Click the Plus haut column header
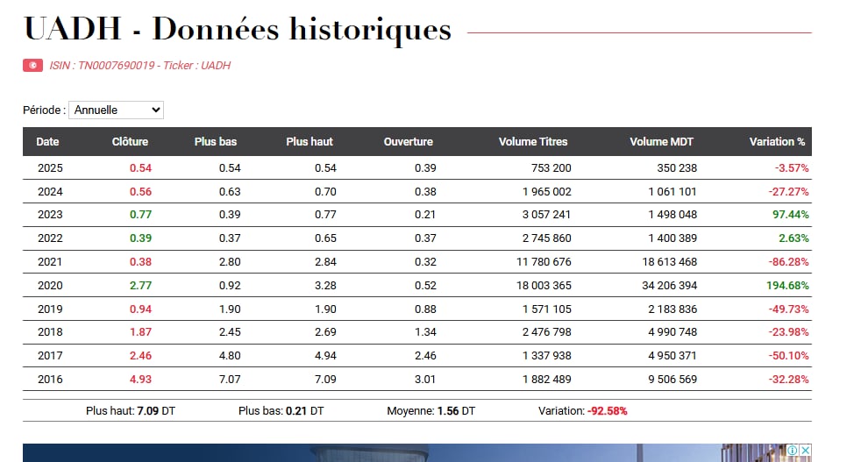This screenshot has width=868, height=462. tap(309, 142)
